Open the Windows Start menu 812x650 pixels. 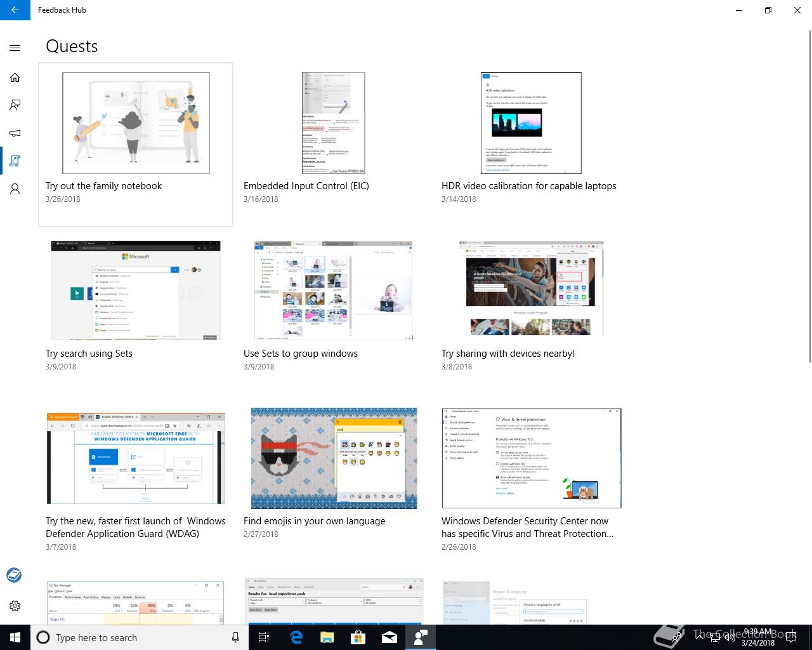pos(15,637)
